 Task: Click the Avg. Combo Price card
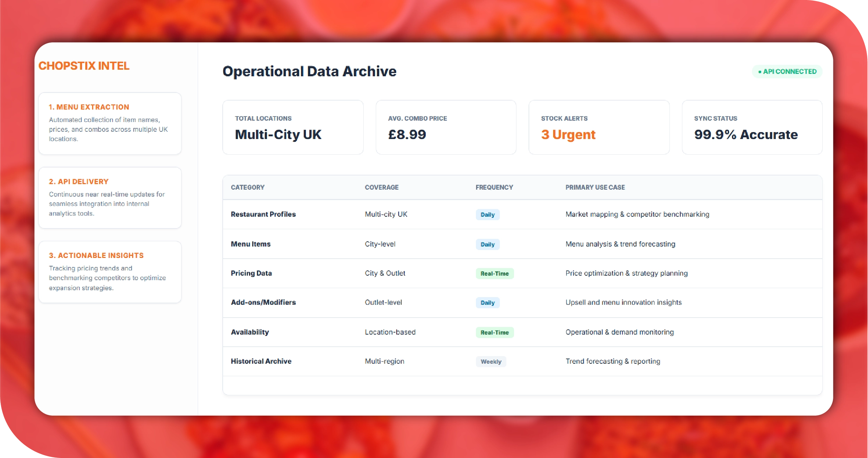[x=446, y=127]
